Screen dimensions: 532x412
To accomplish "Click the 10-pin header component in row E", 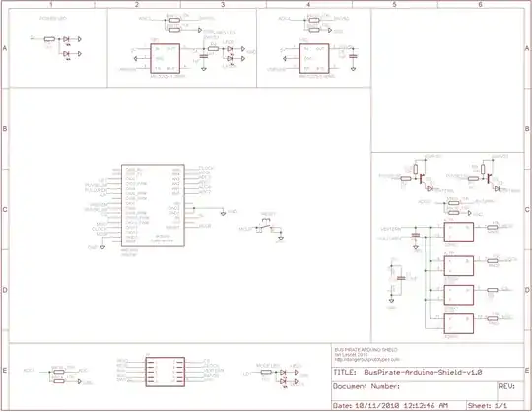I will click(166, 372).
